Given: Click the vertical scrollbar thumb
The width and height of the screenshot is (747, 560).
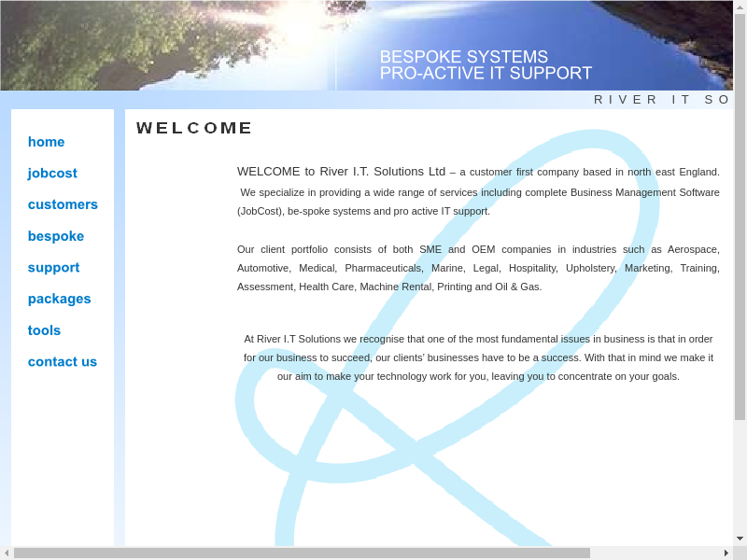Looking at the screenshot, I should click(x=740, y=215).
